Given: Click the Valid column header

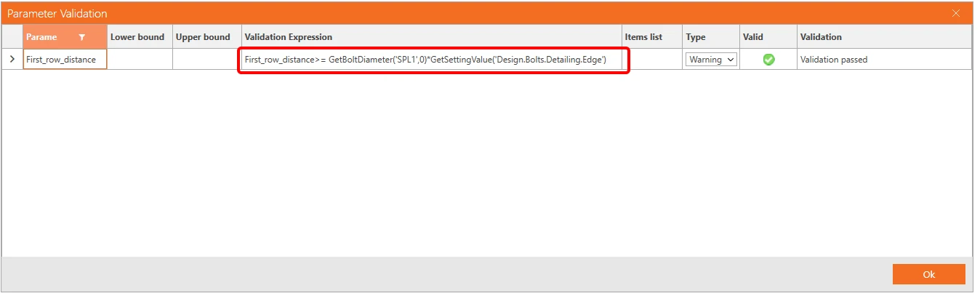Looking at the screenshot, I should point(768,37).
